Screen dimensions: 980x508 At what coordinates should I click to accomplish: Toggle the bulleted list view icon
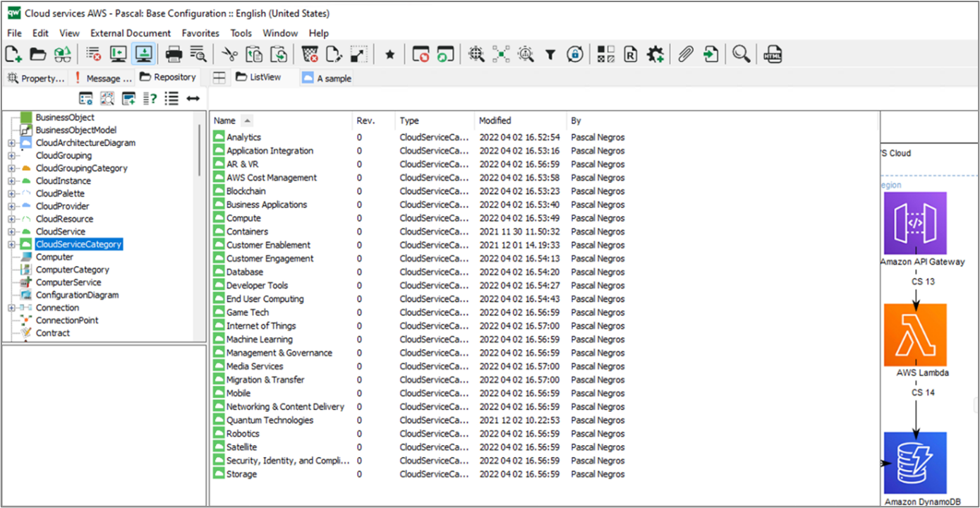[171, 99]
